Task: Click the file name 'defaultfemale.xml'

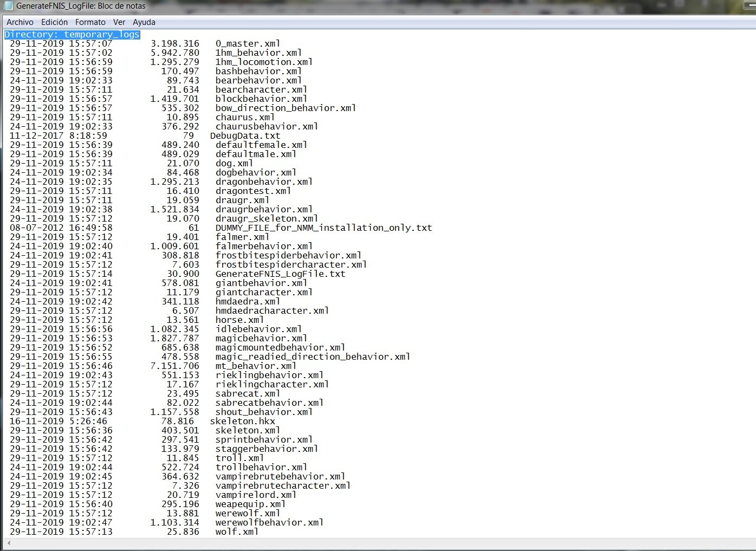Action: click(261, 145)
